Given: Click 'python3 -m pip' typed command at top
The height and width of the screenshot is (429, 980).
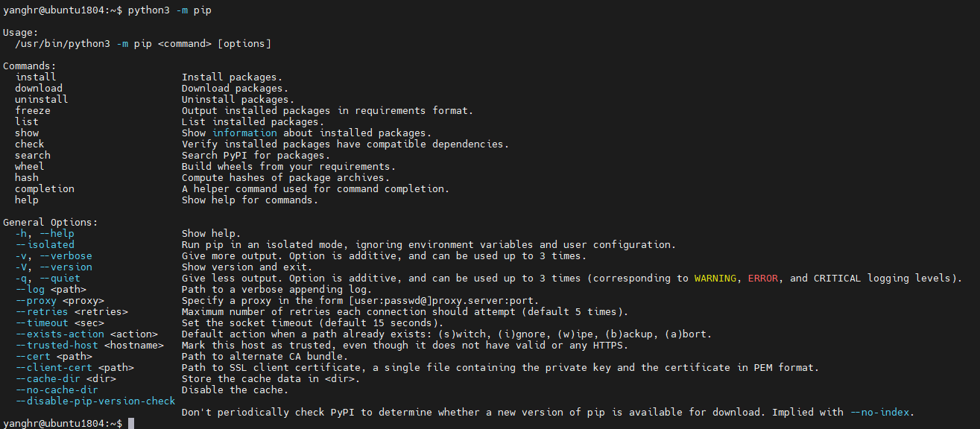Looking at the screenshot, I should point(170,10).
